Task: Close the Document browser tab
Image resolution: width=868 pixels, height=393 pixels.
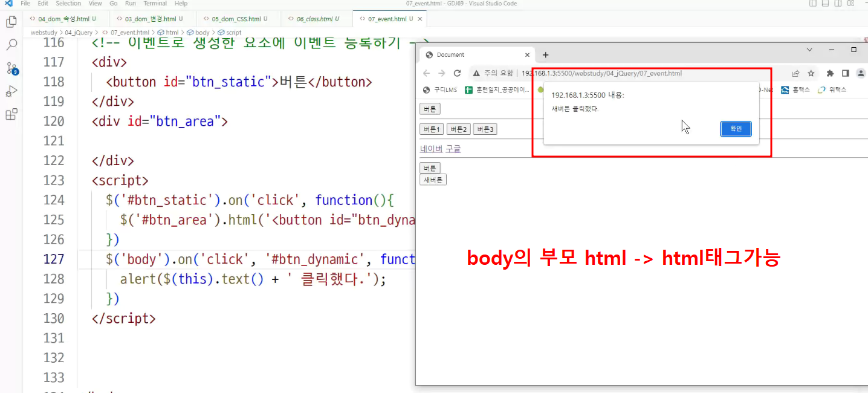Action: pyautogui.click(x=527, y=54)
